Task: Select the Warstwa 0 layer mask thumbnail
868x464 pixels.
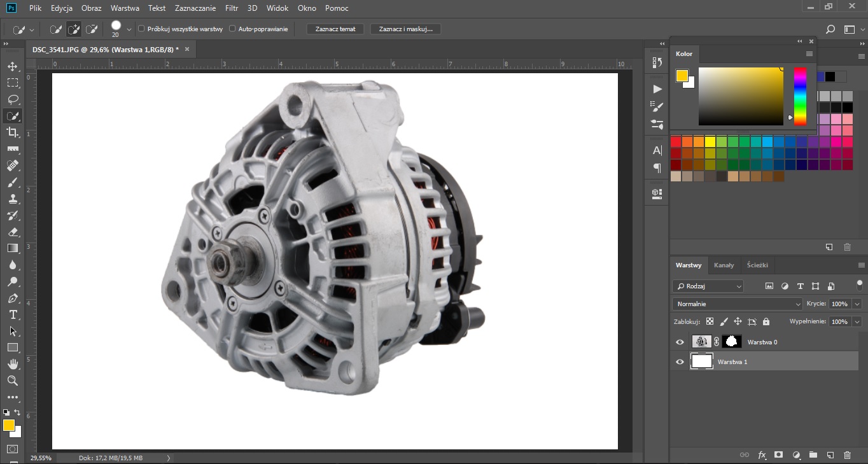Action: pyautogui.click(x=731, y=342)
